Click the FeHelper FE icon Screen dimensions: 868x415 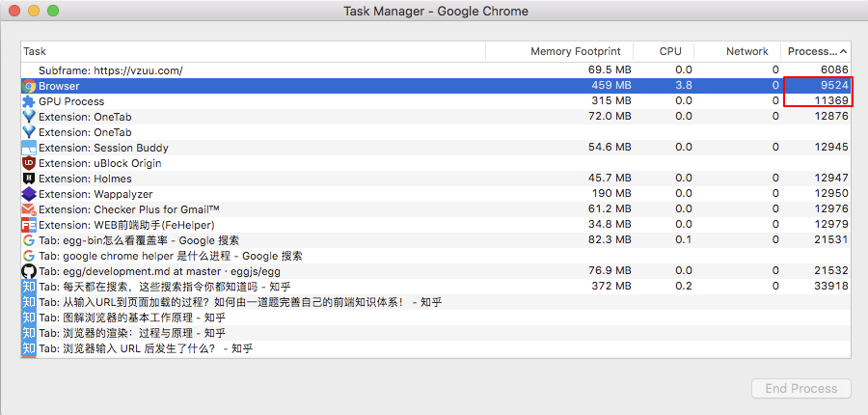29,225
